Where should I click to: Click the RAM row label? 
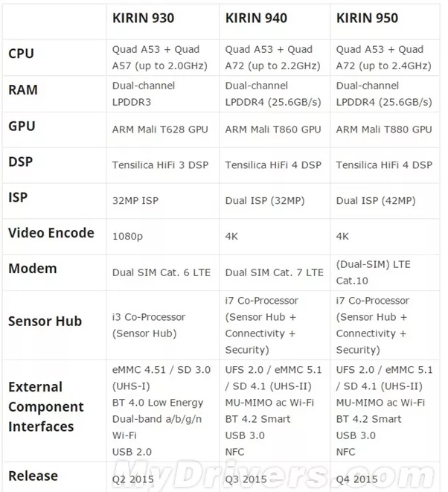22,90
